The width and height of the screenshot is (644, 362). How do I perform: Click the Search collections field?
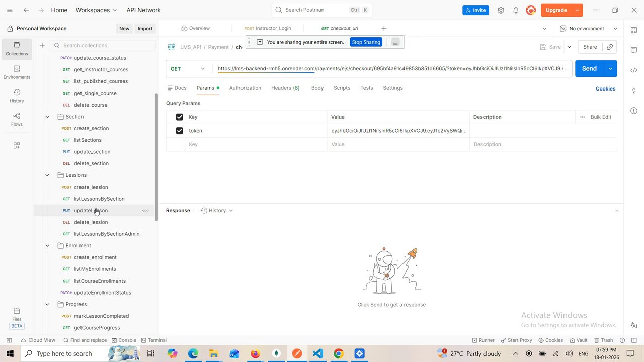103,45
